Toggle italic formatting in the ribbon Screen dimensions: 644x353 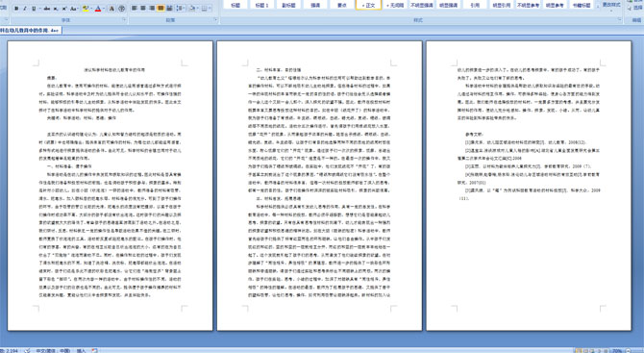click(x=25, y=9)
